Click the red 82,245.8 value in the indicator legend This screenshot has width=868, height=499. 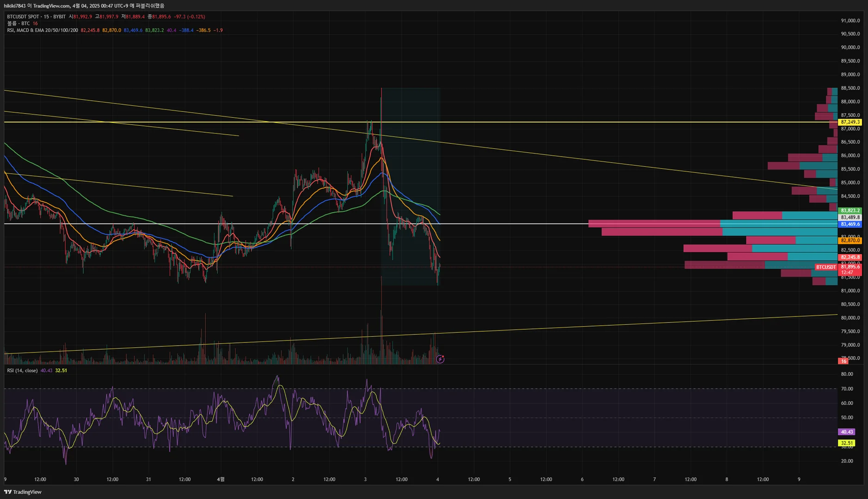90,30
